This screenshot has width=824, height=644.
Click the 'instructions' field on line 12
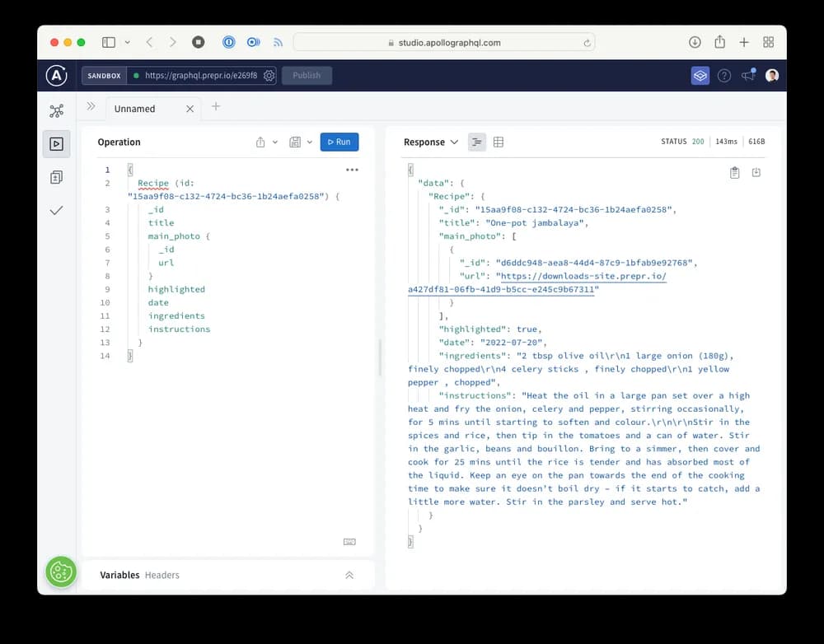coord(179,329)
